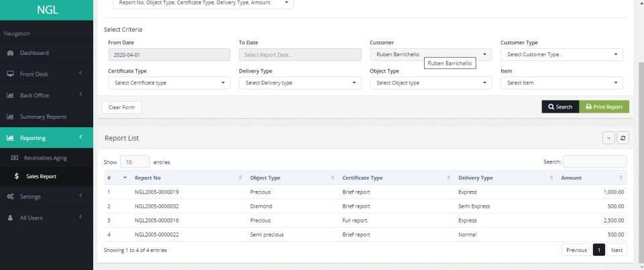Click the Clear Form button

(x=121, y=107)
